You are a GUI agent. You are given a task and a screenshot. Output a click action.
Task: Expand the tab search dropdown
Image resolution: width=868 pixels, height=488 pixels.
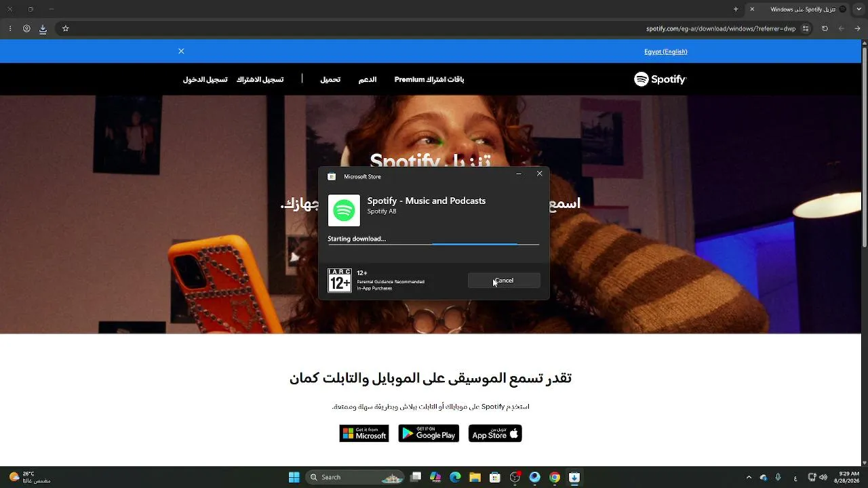coord(859,9)
